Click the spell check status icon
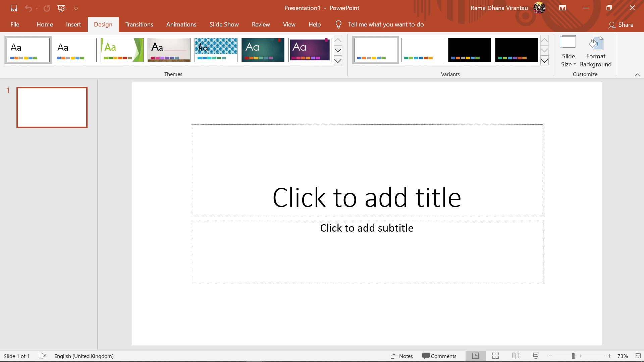This screenshot has width=644, height=362. tap(42, 356)
